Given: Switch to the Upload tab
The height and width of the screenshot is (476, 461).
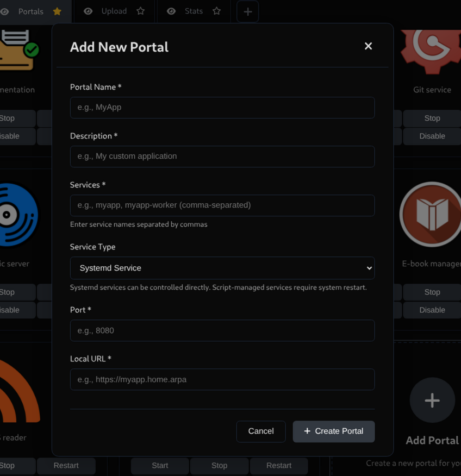Looking at the screenshot, I should [114, 11].
